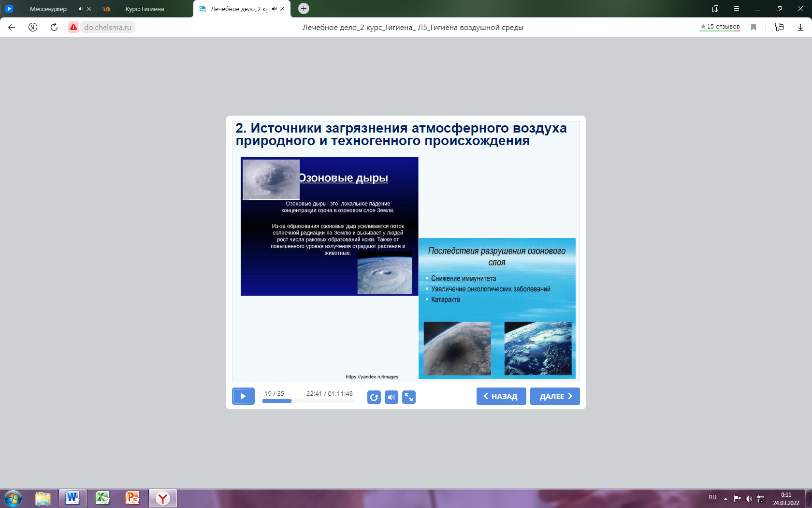
Task: Bookmark this page
Action: point(754,27)
